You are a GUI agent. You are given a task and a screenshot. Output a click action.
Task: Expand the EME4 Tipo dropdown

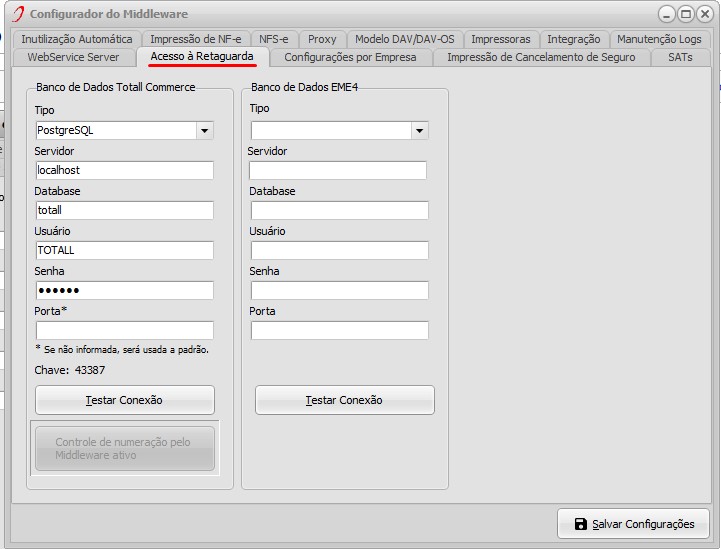419,130
